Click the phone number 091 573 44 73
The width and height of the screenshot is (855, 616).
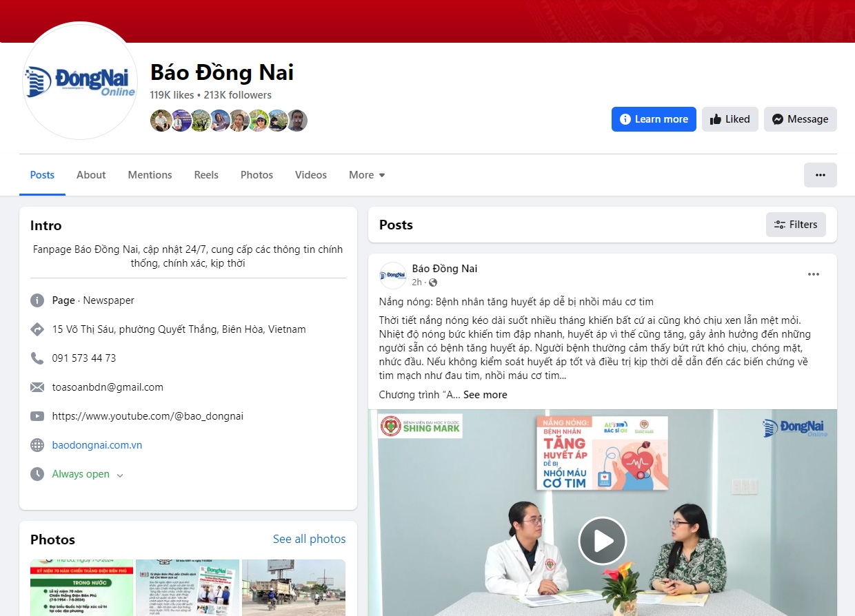[x=84, y=358]
